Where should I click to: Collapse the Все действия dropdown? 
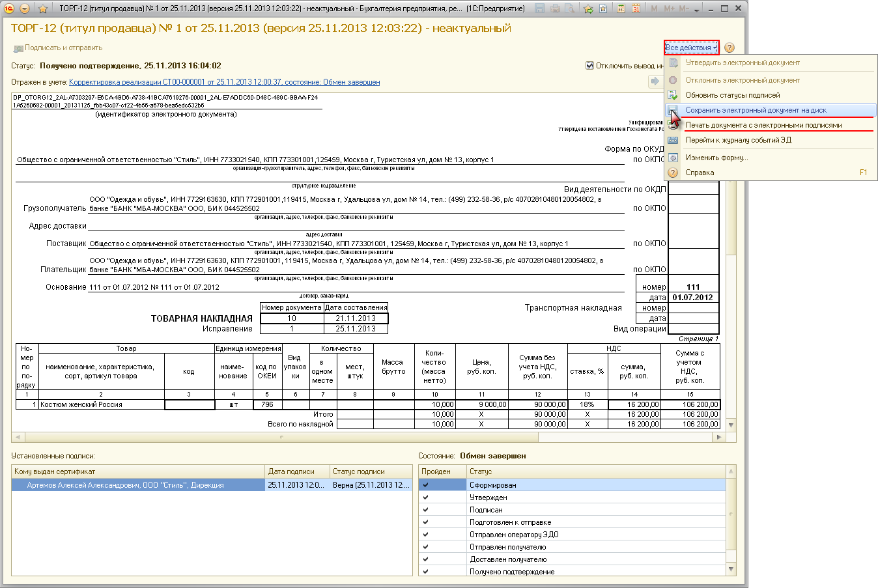pos(691,48)
